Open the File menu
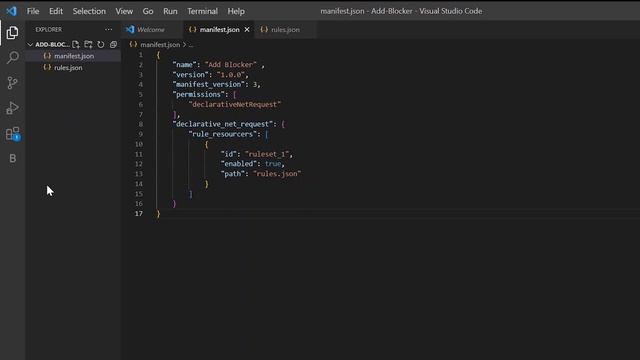The image size is (640, 360). click(33, 11)
